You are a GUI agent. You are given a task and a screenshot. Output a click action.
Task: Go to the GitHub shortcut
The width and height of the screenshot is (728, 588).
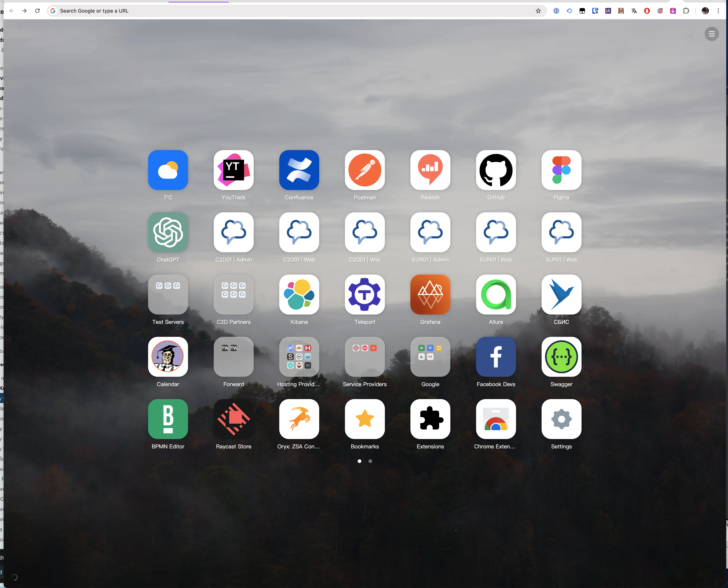(496, 170)
